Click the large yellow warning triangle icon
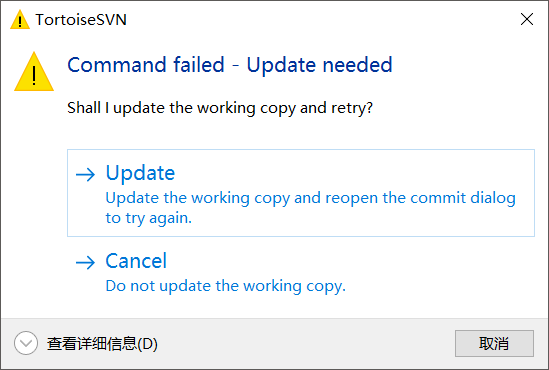The height and width of the screenshot is (370, 549). 34,72
